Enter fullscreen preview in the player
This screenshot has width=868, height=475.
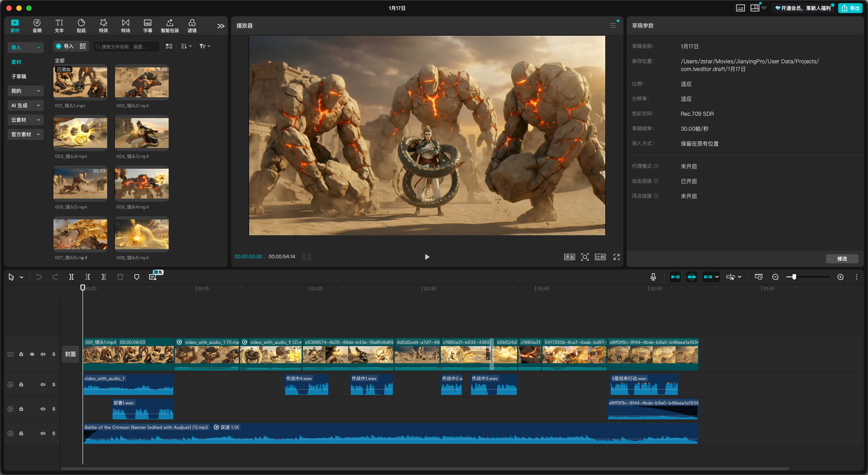coord(616,257)
